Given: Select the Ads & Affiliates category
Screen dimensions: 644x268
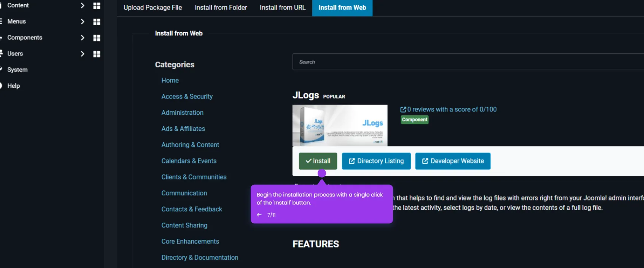Looking at the screenshot, I should (183, 129).
